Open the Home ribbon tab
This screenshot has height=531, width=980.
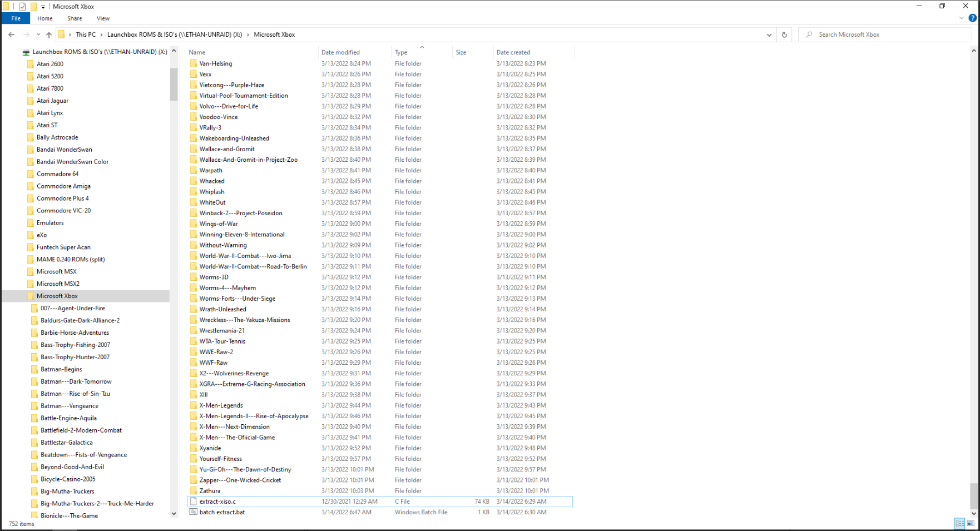tap(45, 18)
